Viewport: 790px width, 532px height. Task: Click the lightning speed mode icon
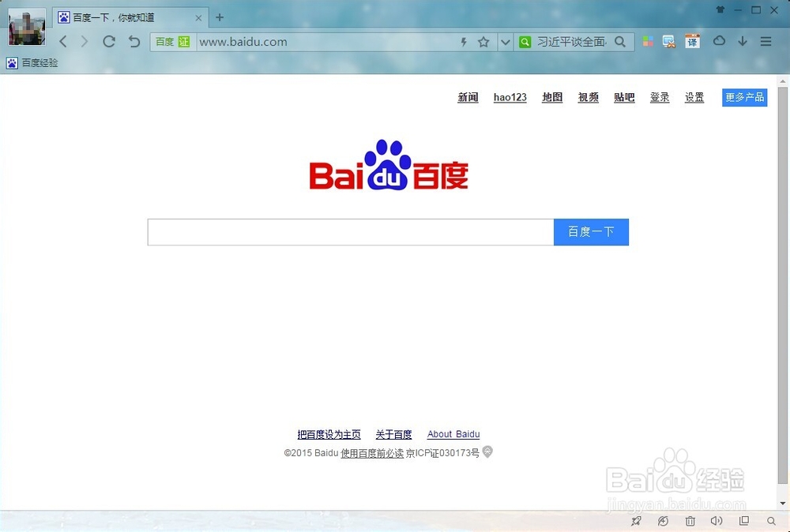coord(464,42)
